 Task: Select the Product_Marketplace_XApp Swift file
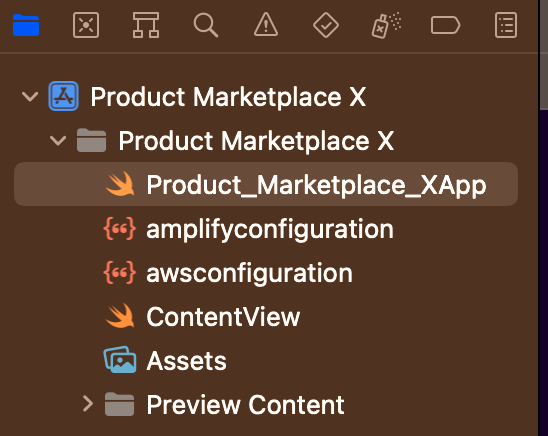pyautogui.click(x=266, y=184)
